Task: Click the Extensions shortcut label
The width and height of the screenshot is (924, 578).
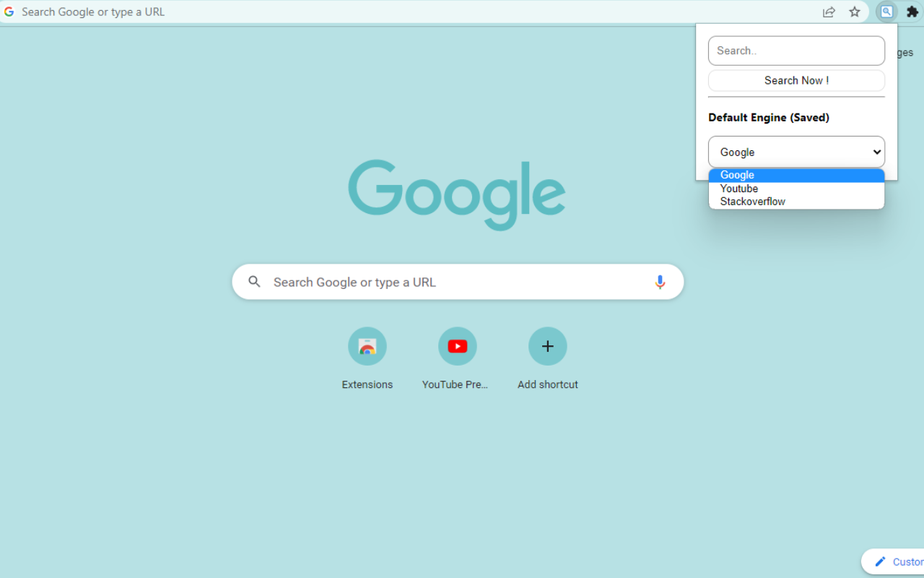Action: [x=367, y=384]
